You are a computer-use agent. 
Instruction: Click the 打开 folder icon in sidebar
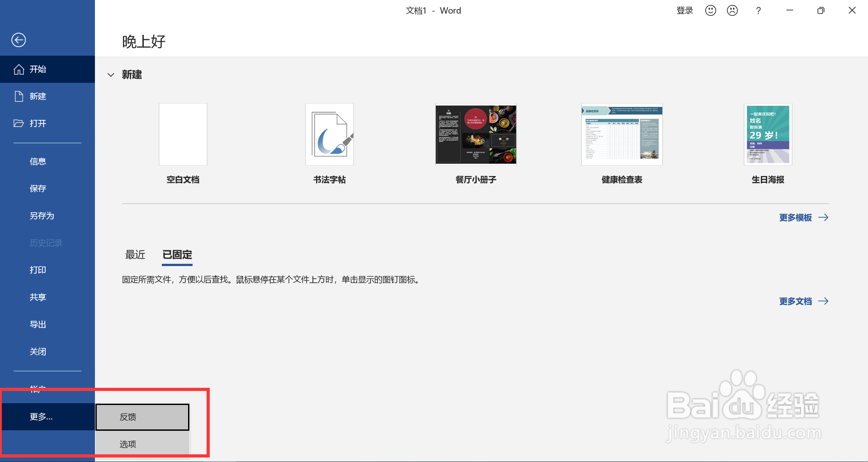pos(19,124)
